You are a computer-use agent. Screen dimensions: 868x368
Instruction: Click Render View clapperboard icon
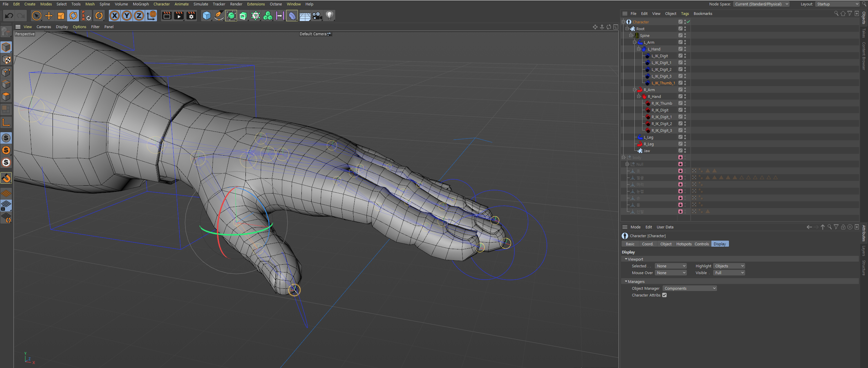pyautogui.click(x=167, y=16)
